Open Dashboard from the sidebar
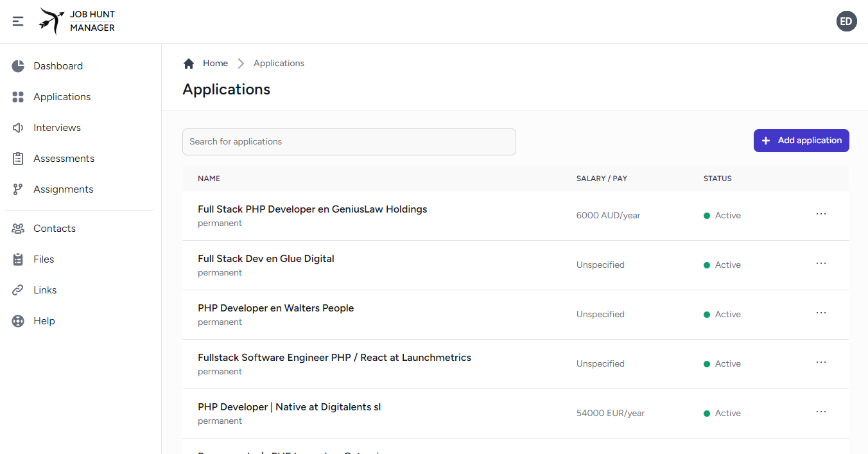 80,66
